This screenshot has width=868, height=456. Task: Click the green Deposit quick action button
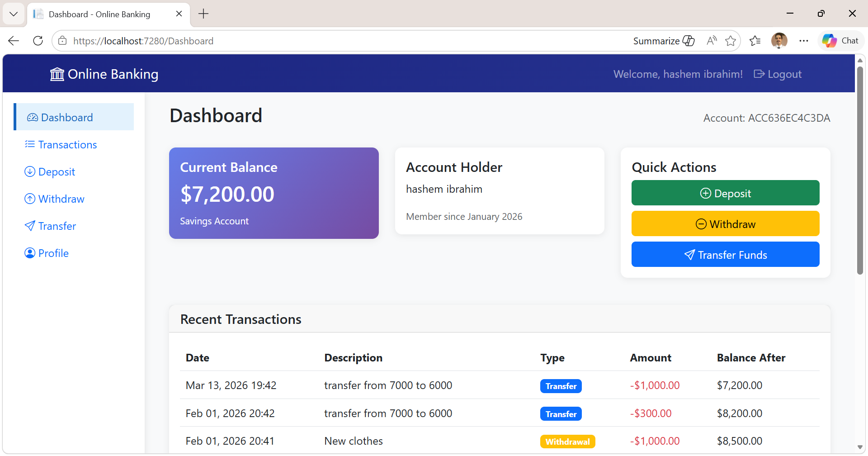725,193
